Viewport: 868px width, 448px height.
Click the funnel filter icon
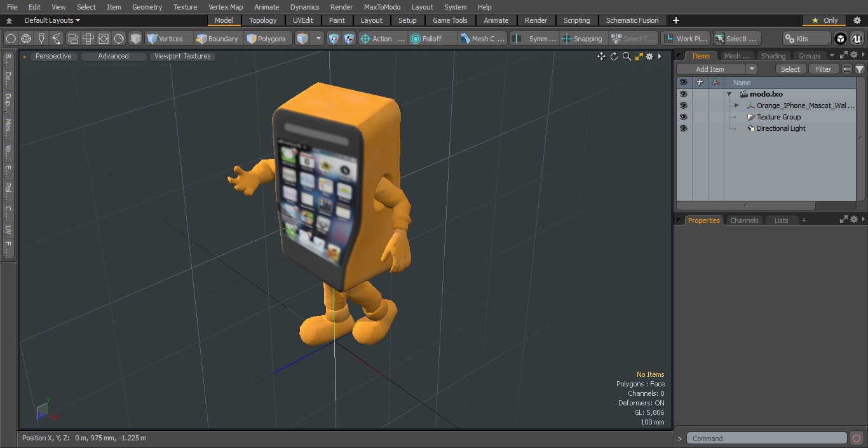(x=859, y=69)
